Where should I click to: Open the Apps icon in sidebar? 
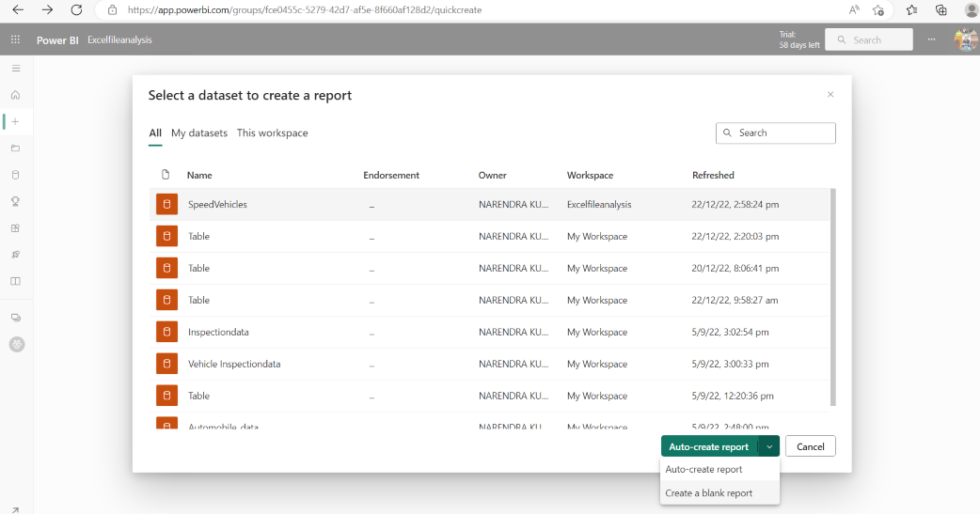[15, 227]
